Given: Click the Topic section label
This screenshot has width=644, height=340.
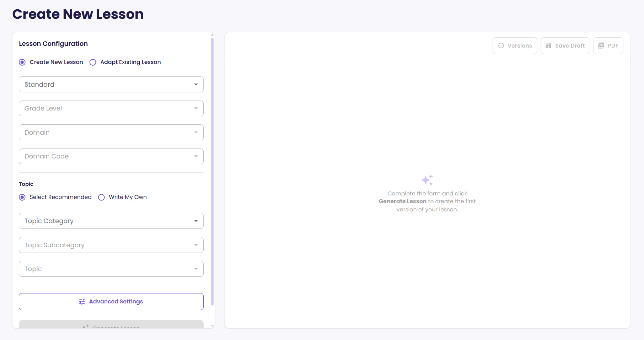Looking at the screenshot, I should point(26,184).
